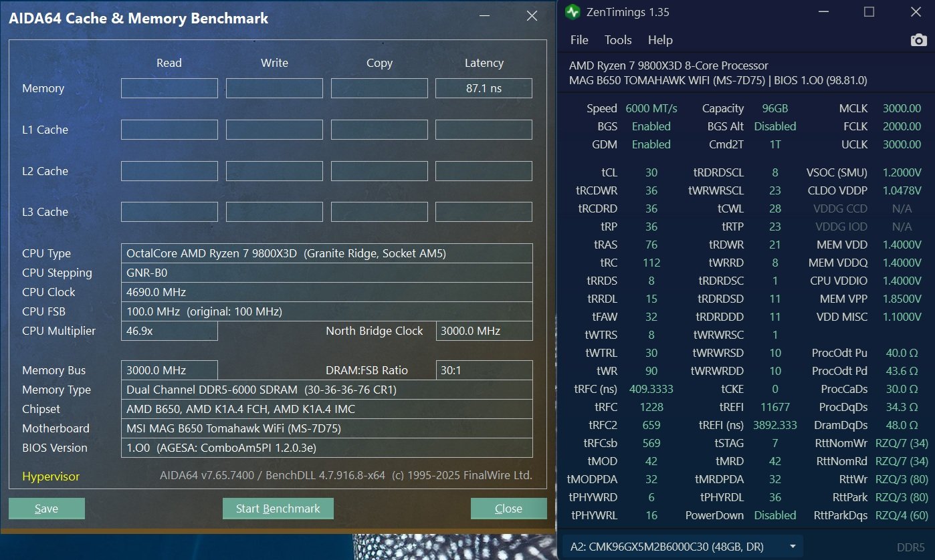
Task: Click the tRFC (ns) 409.3333 value
Action: coord(651,389)
